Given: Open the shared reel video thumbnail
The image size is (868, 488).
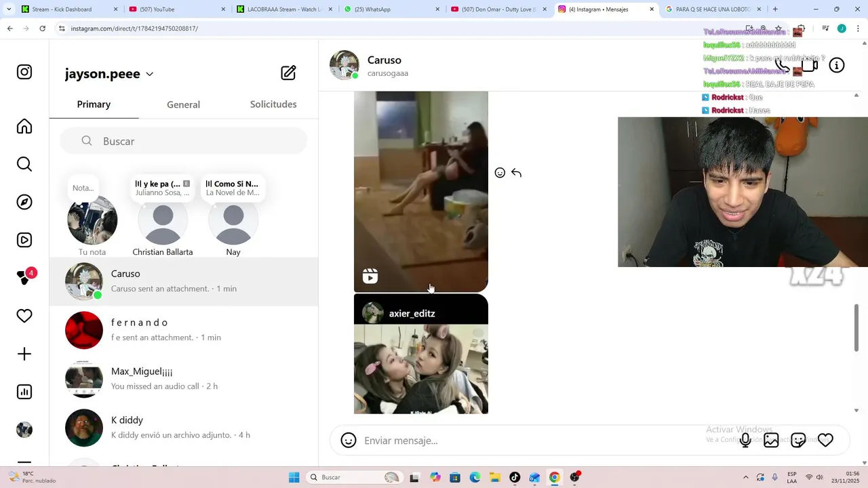Looking at the screenshot, I should pyautogui.click(x=421, y=192).
